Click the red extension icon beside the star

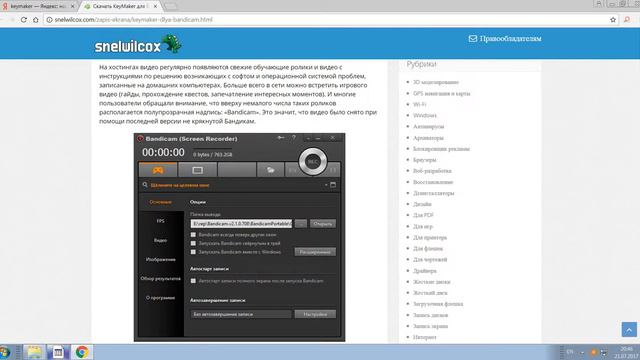(x=627, y=20)
